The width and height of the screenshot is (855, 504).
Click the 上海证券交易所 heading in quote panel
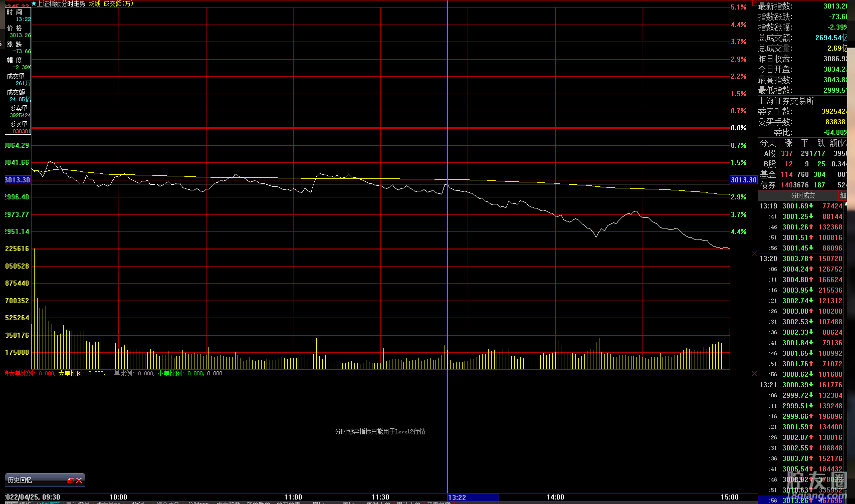[x=786, y=101]
